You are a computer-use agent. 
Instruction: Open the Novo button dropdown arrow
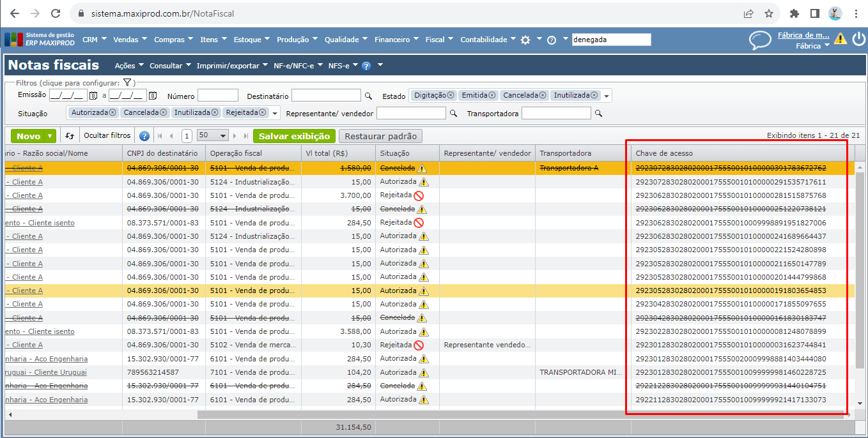tap(50, 136)
